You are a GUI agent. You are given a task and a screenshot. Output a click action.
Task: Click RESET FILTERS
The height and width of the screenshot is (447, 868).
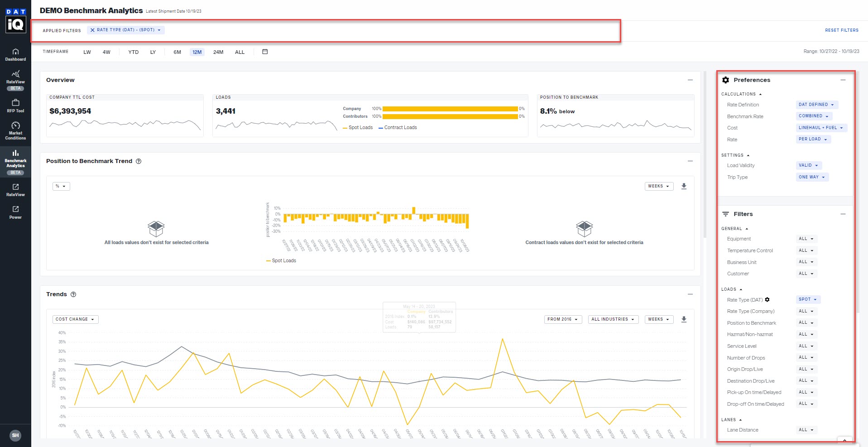coord(842,30)
